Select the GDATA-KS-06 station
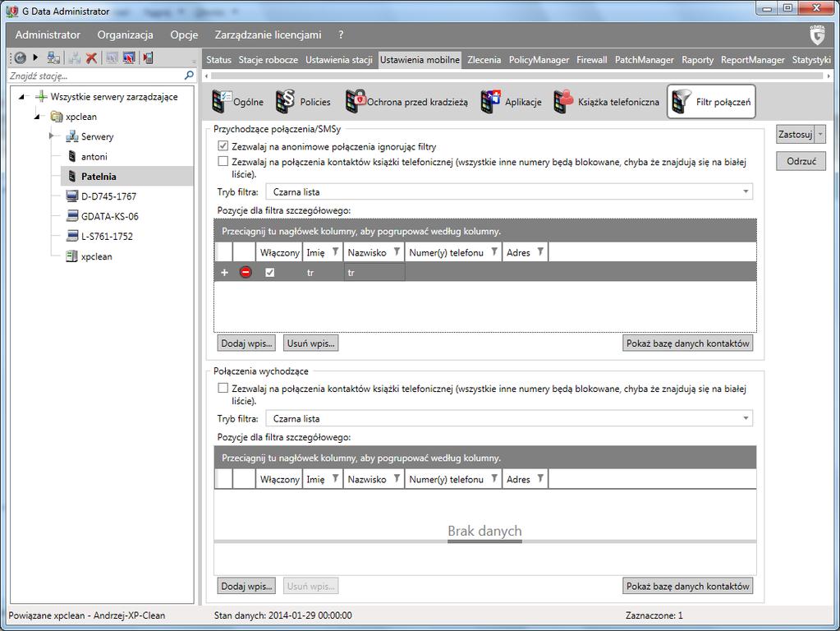 point(102,216)
